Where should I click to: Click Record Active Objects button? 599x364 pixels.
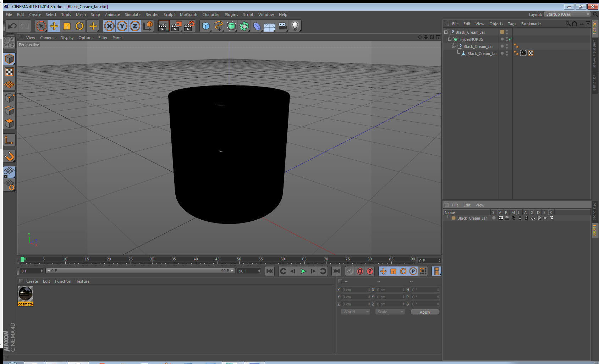point(350,271)
